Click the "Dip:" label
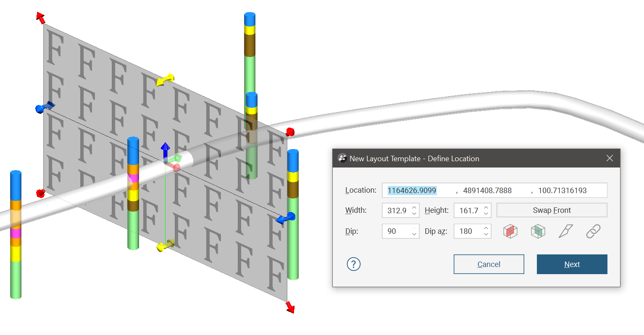The image size is (644, 335). (352, 231)
